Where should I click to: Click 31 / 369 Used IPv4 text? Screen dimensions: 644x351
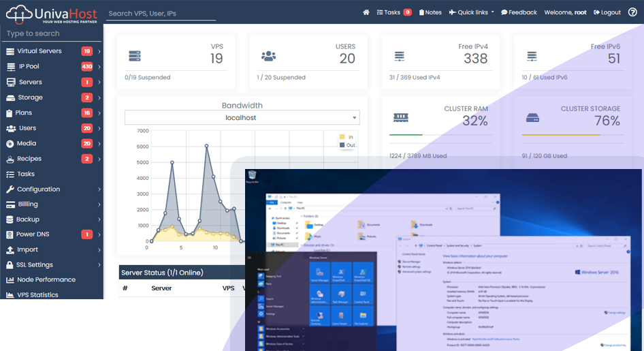pos(415,78)
